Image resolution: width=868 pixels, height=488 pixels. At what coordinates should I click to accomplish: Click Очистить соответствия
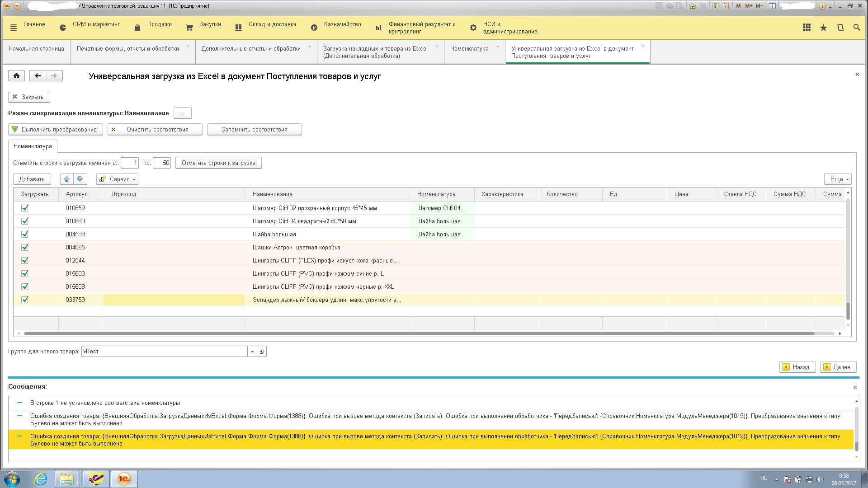click(x=155, y=130)
